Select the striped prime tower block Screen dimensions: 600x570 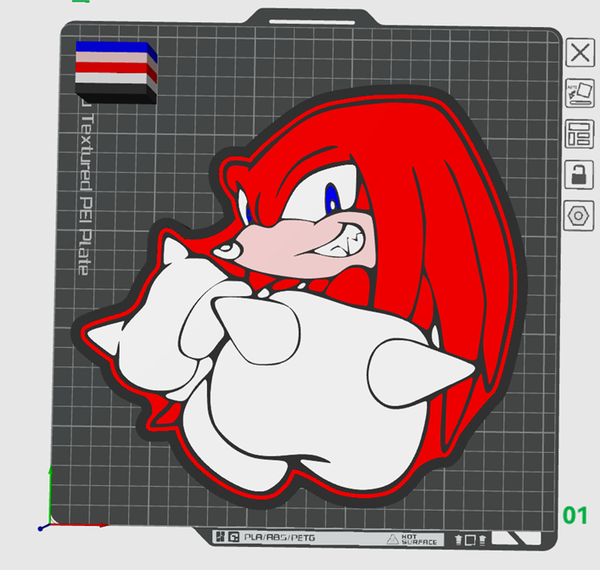[116, 72]
